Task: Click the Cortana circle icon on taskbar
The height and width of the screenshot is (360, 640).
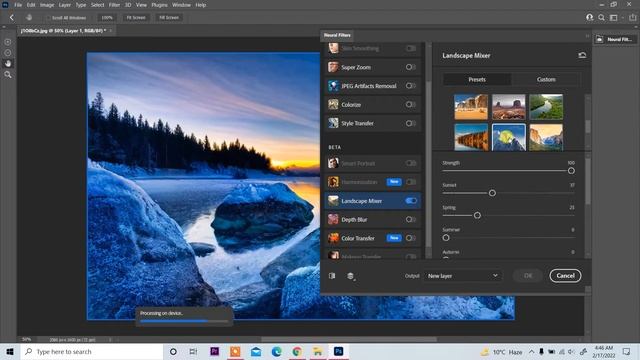Action: pyautogui.click(x=173, y=351)
